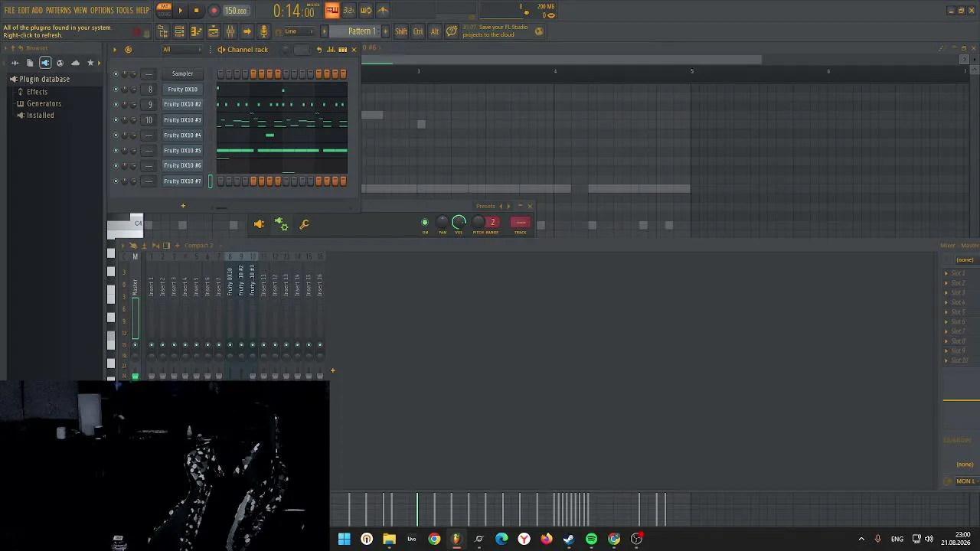Mute the Sampler channel
The height and width of the screenshot is (551, 980).
click(x=116, y=74)
